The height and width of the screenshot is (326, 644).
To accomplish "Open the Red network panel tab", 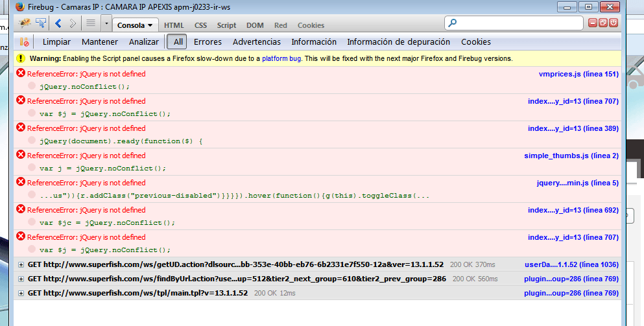I will [x=281, y=25].
